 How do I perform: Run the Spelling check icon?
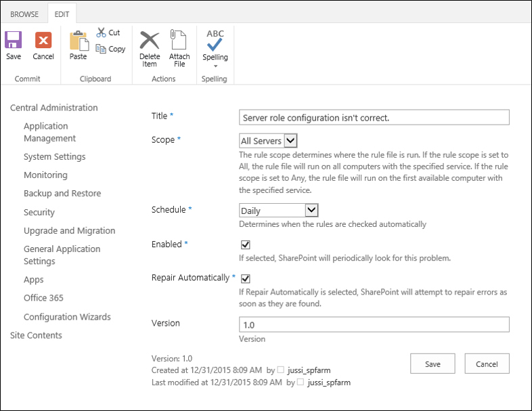[215, 41]
